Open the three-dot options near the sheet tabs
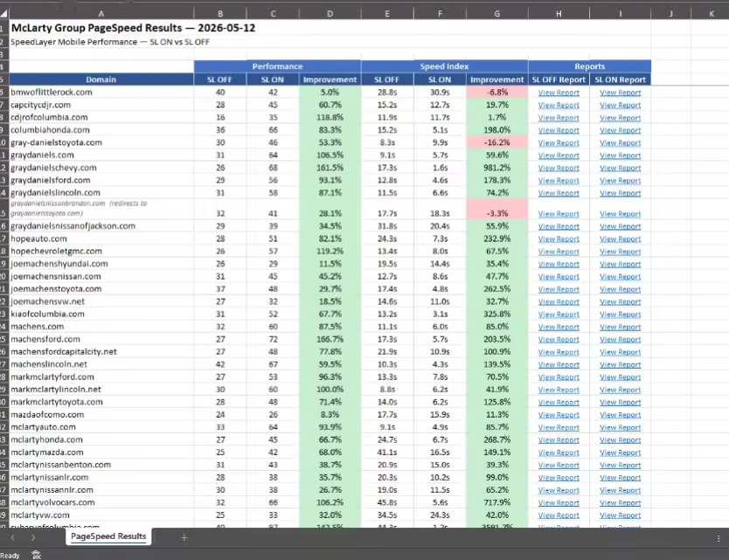729x560 pixels. (719, 538)
